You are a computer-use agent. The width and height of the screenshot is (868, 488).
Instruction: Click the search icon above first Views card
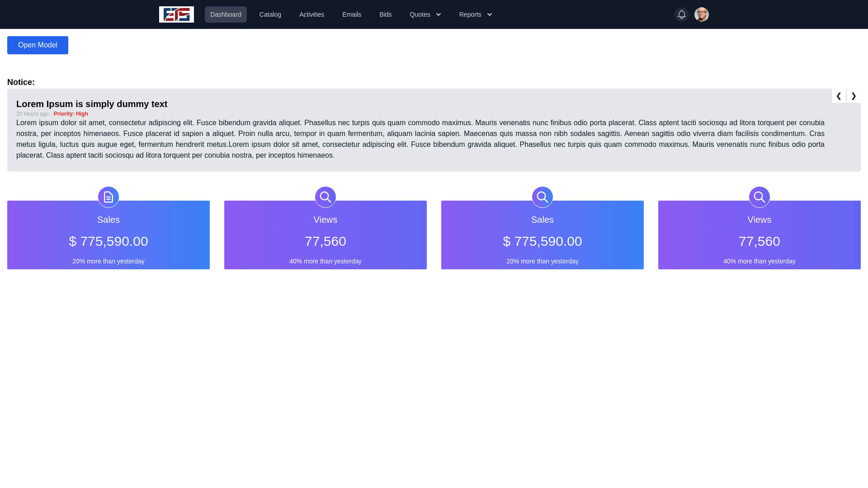[x=325, y=197]
